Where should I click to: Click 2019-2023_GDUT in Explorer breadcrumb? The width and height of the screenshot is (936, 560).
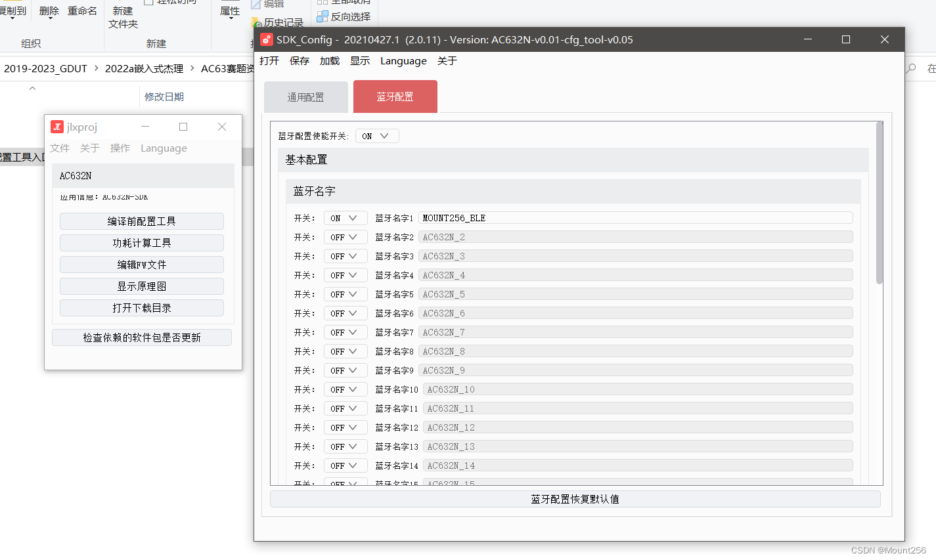coord(45,68)
